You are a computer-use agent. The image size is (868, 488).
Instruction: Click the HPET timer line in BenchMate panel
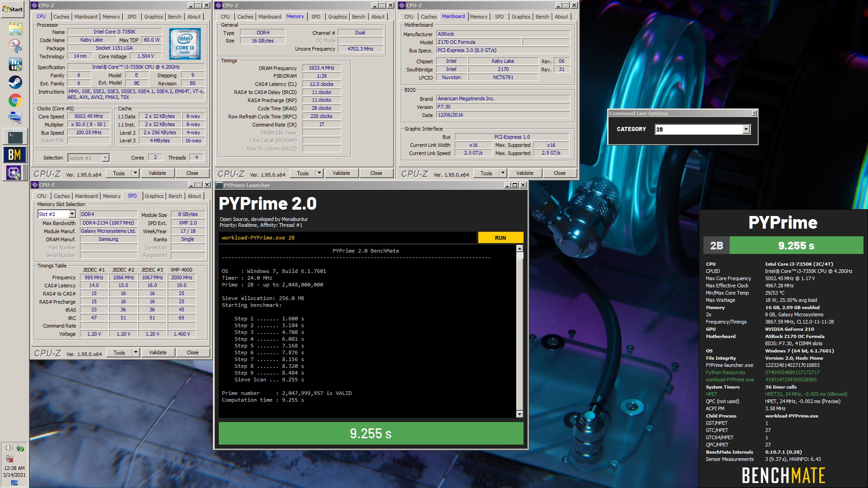click(776, 394)
